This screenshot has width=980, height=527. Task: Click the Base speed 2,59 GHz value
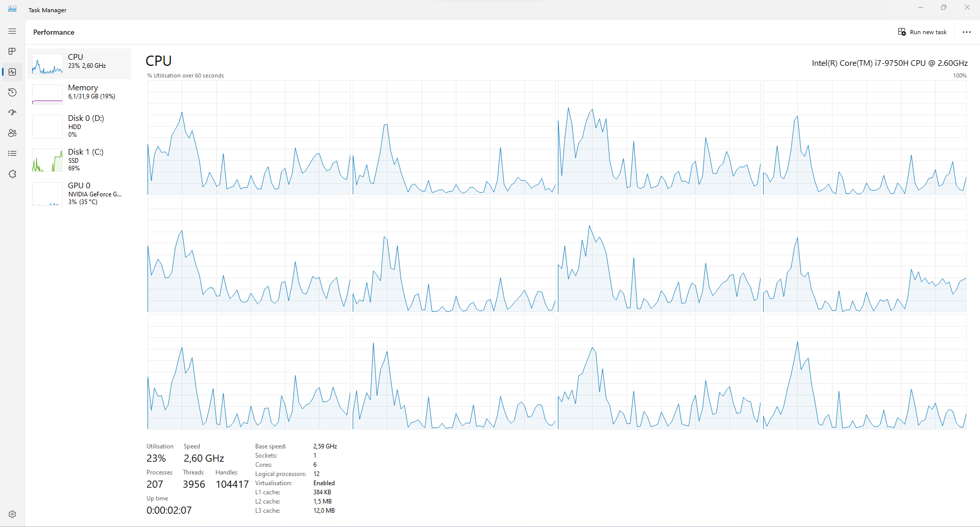325,446
